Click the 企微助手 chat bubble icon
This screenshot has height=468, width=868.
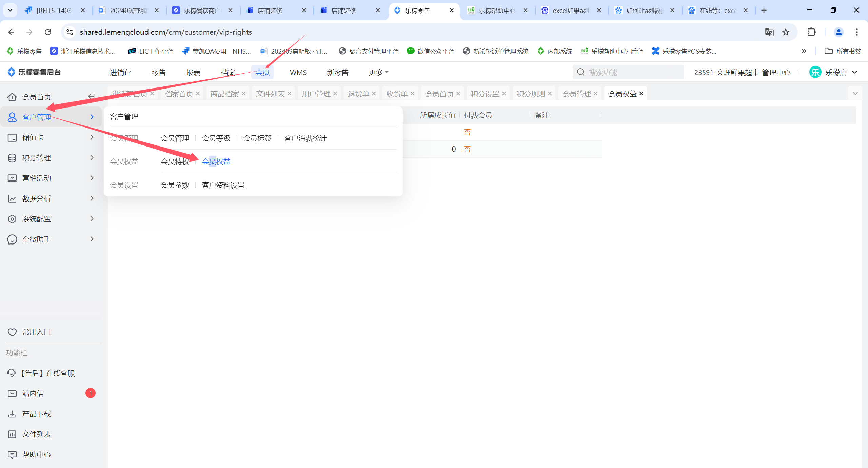[x=12, y=239]
